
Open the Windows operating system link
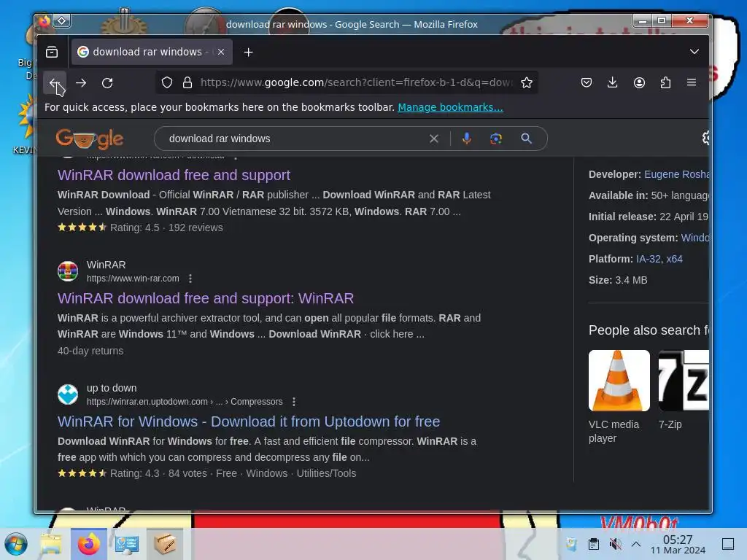coord(695,238)
